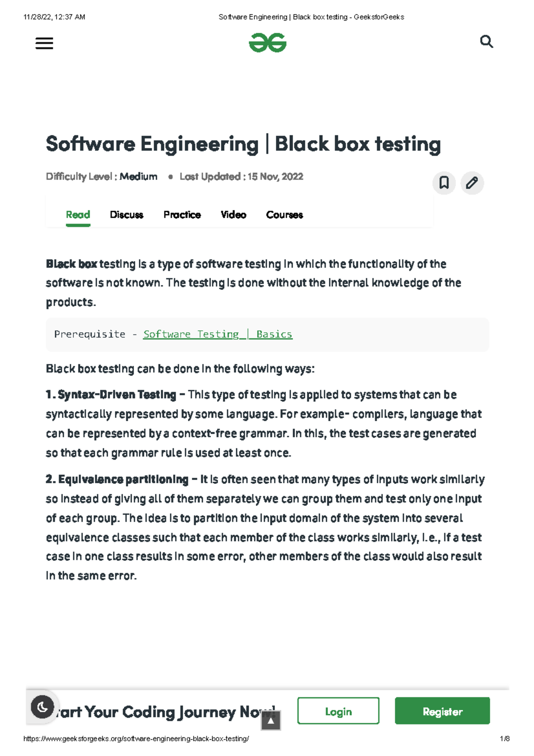Image resolution: width=534 pixels, height=756 pixels.
Task: Select the Read tab
Action: pyautogui.click(x=78, y=215)
